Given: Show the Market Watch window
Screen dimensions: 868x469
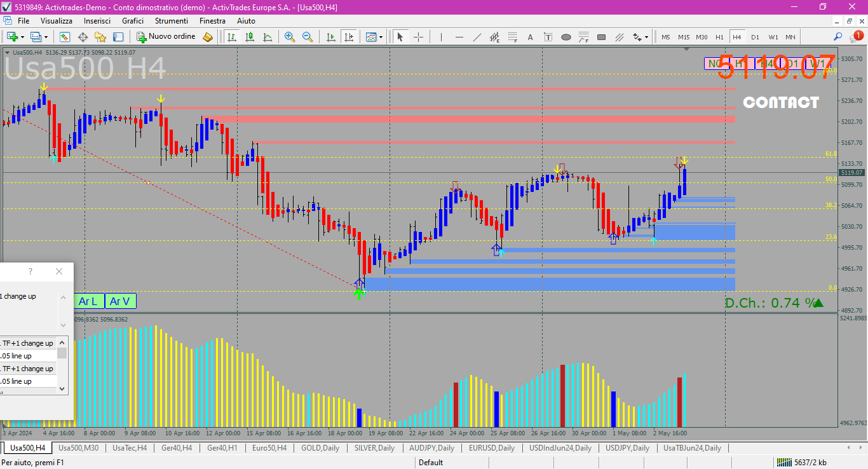Looking at the screenshot, I should point(65,37).
